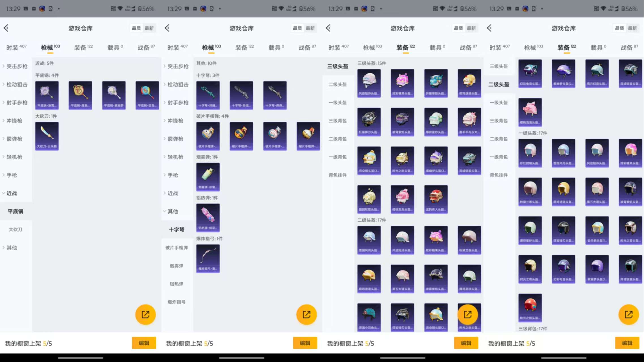
Task: Select the 手枪 pistol category
Action: click(x=11, y=175)
